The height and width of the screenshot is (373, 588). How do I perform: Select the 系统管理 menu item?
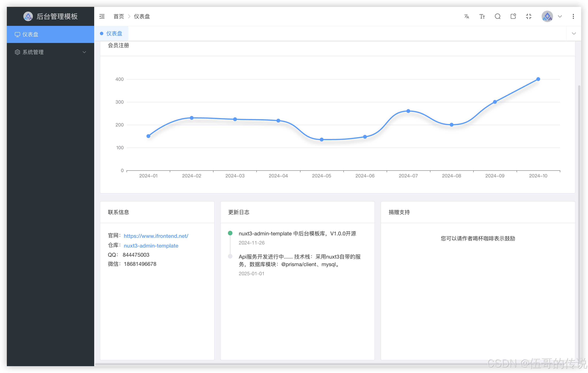(x=33, y=52)
